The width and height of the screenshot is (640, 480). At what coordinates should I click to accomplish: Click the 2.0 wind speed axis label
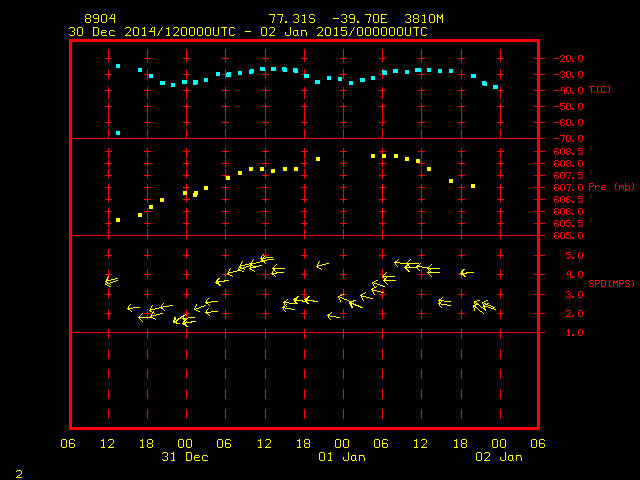575,314
